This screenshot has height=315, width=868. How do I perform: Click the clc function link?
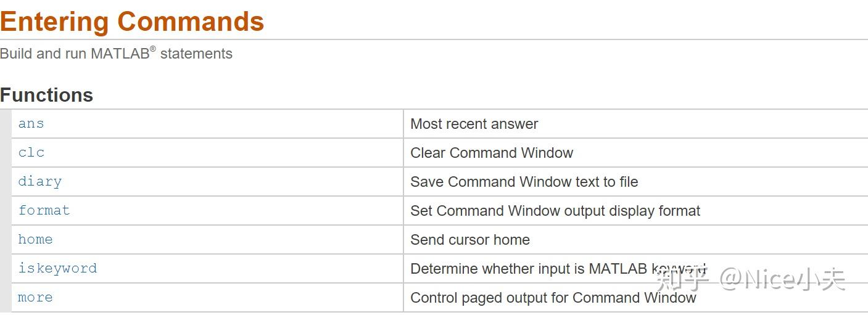coord(31,153)
